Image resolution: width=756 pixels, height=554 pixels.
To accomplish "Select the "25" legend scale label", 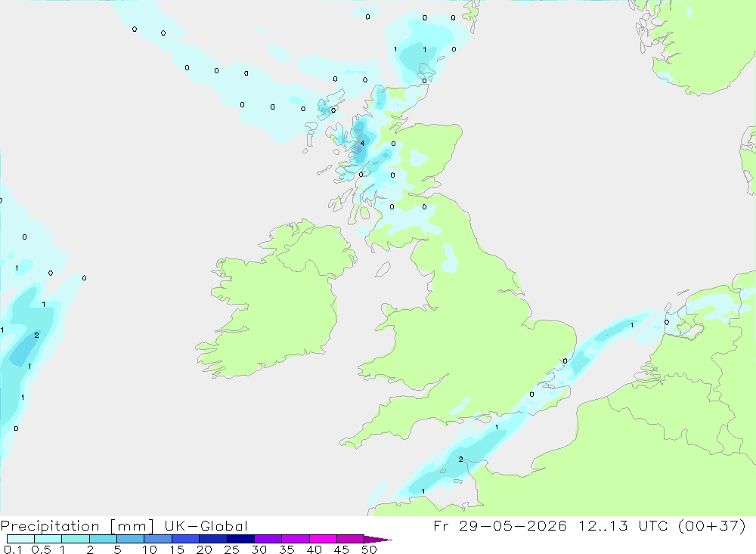I will [x=231, y=549].
